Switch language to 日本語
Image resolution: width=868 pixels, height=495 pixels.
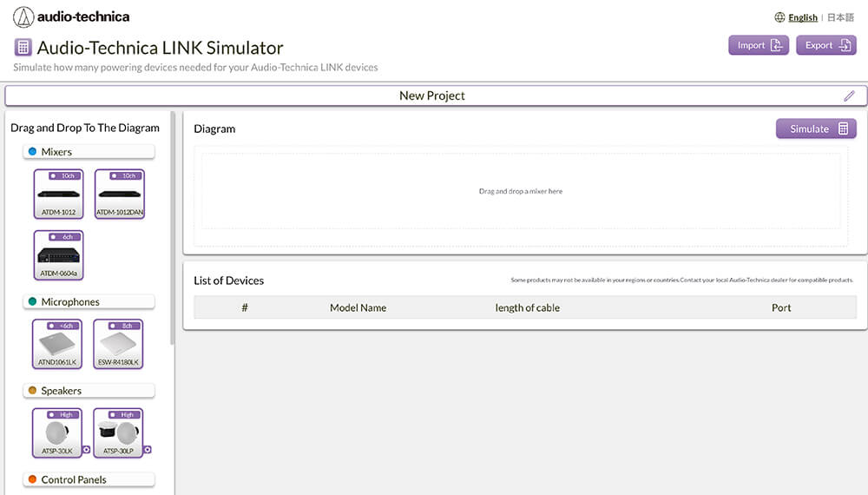click(840, 17)
